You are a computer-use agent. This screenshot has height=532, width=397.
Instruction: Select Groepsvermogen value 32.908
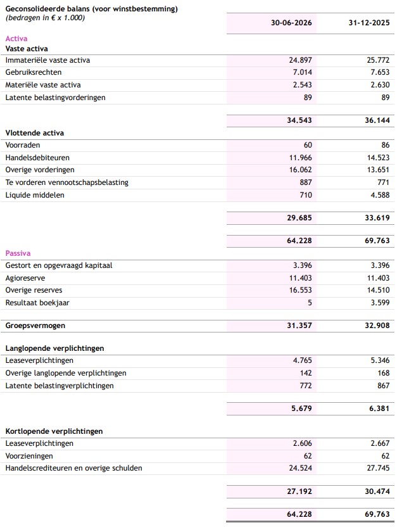[377, 326]
